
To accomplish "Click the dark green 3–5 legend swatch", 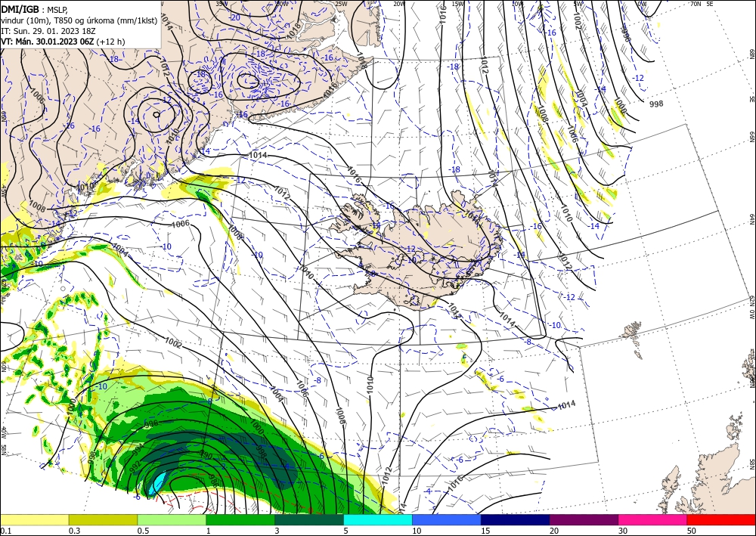I will tap(309, 519).
